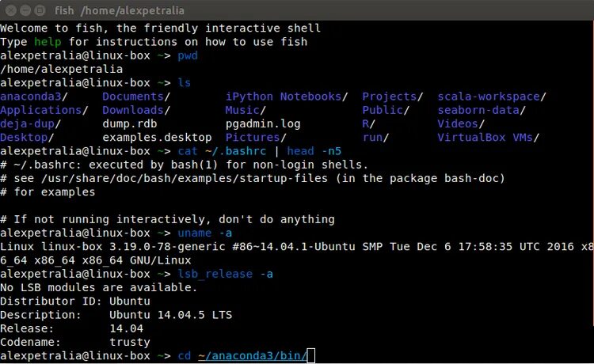Minimize the fish terminal window
This screenshot has width=594, height=364.
(x=25, y=10)
